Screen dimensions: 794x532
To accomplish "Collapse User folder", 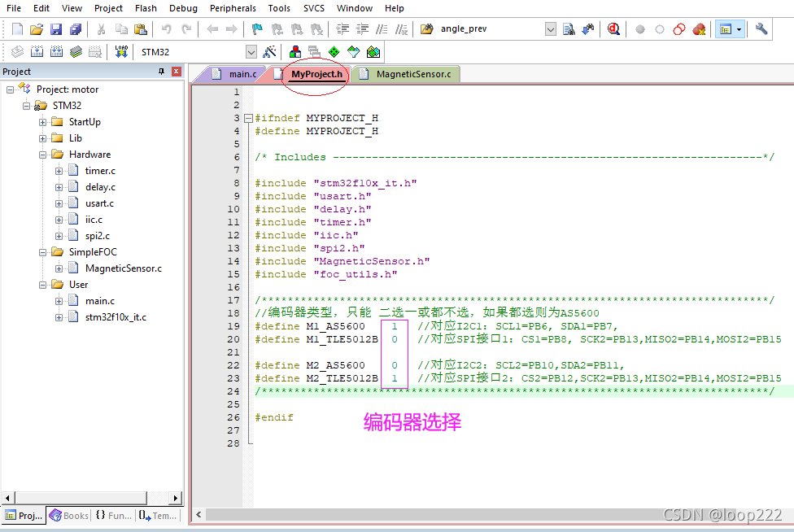I will point(42,285).
